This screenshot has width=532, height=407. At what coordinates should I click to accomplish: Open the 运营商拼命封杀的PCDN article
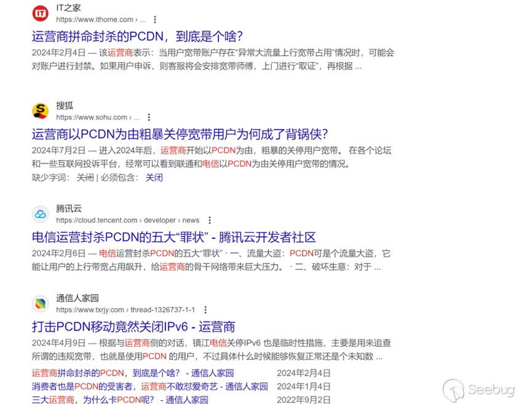pos(137,36)
